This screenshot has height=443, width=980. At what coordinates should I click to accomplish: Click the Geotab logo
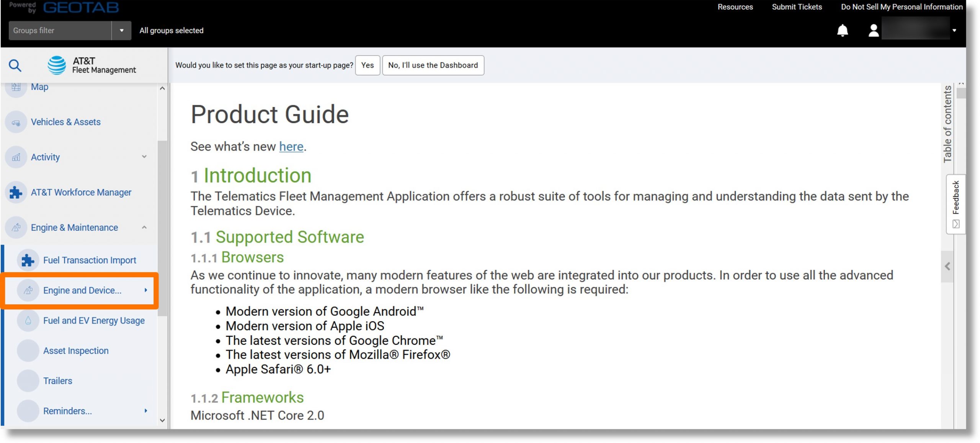(x=81, y=7)
